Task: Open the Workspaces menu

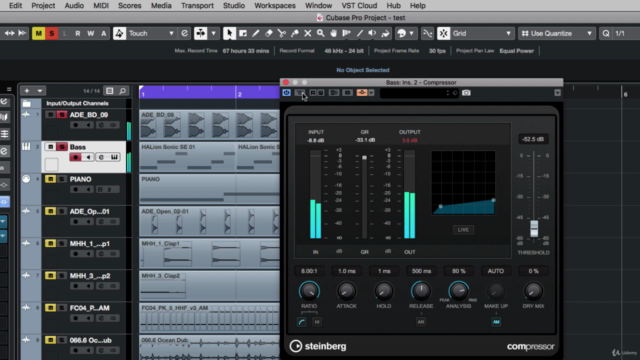Action: pos(275,6)
